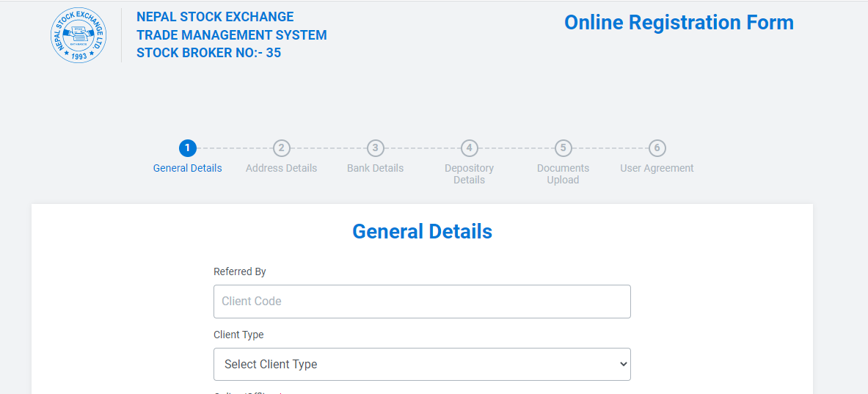
Task: Open the Depository Details step label
Action: point(469,174)
